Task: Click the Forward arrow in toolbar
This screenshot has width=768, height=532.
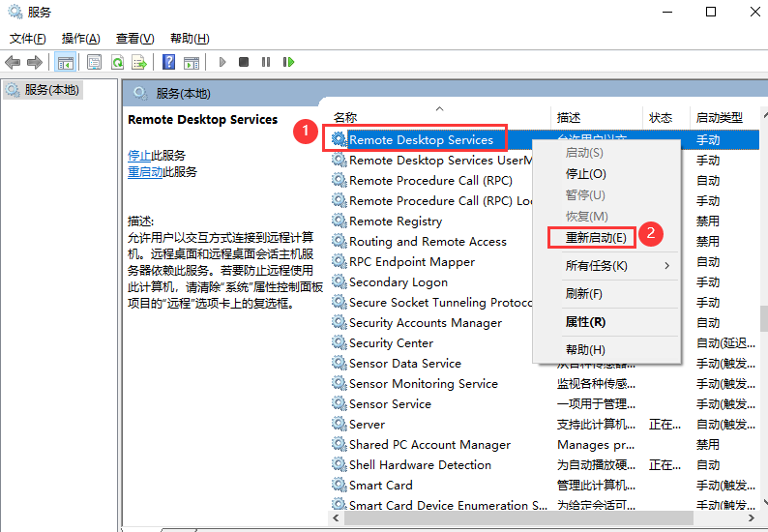Action: tap(34, 62)
